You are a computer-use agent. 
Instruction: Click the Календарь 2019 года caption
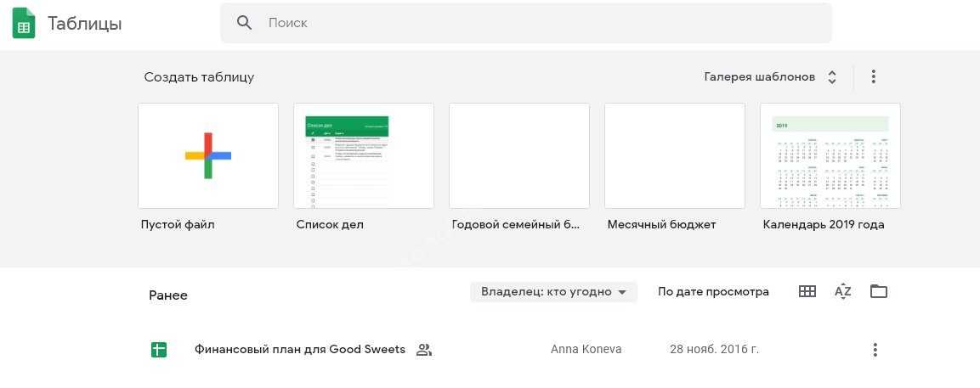tap(824, 224)
